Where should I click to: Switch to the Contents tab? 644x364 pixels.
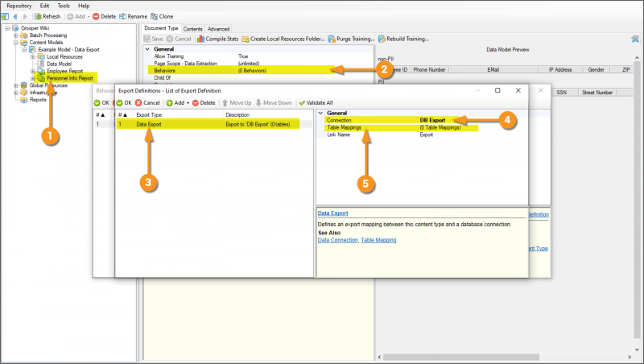tap(192, 29)
